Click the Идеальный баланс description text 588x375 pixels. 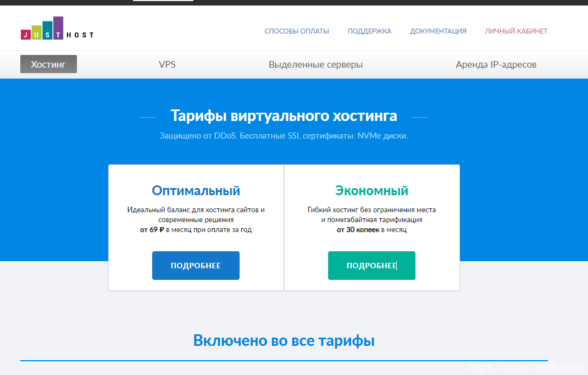(x=196, y=214)
